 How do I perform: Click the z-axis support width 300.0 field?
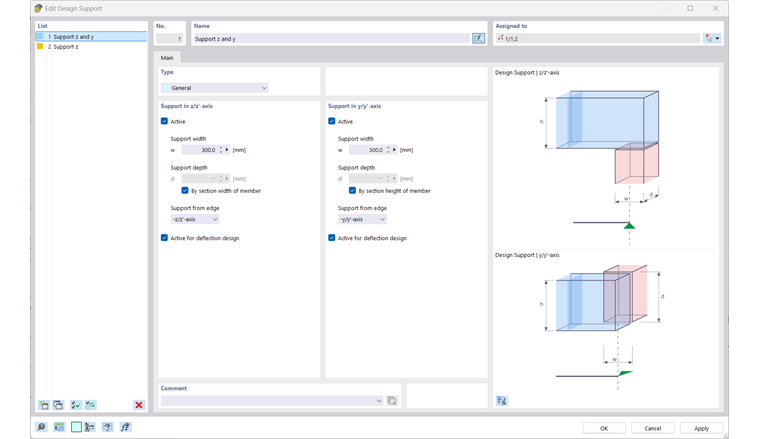[200, 150]
